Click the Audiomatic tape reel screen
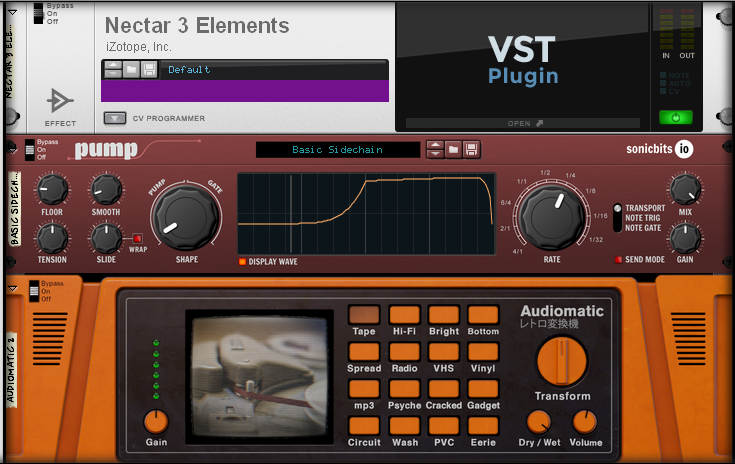 pos(259,376)
